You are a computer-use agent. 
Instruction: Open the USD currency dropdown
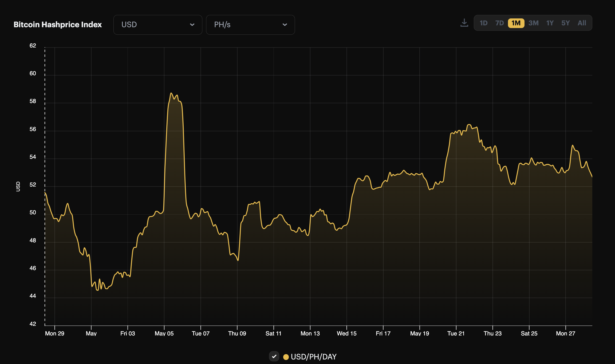(x=157, y=25)
